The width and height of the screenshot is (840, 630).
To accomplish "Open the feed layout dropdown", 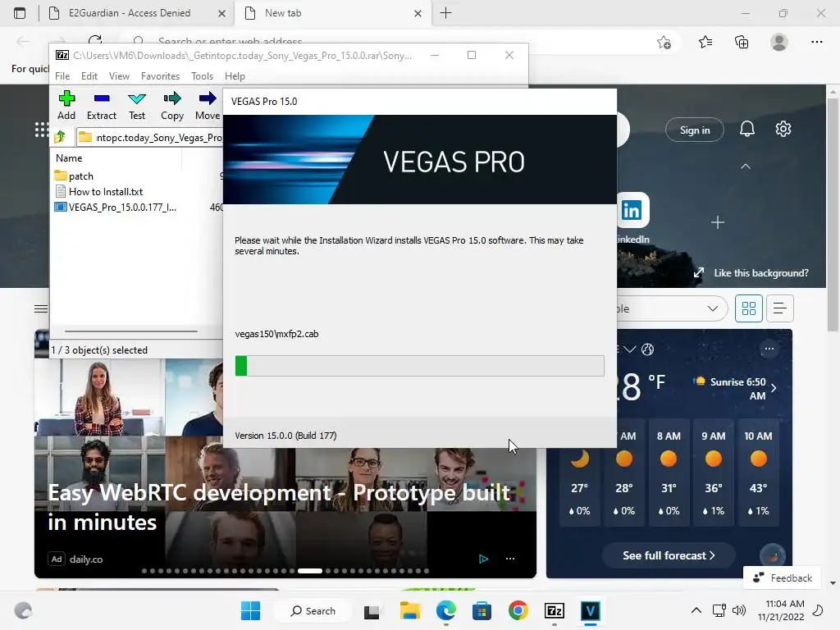I will [672, 308].
